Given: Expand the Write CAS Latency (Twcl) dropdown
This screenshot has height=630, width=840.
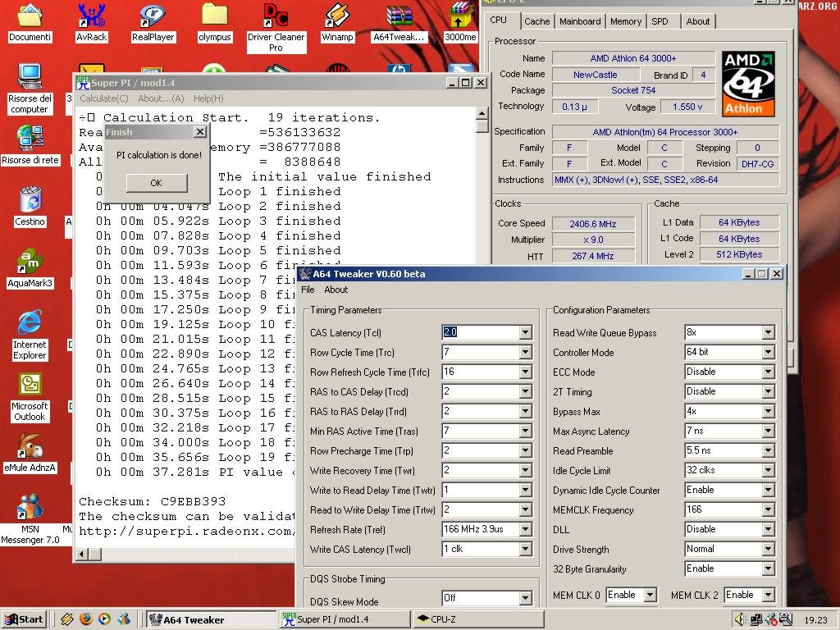Looking at the screenshot, I should point(525,550).
